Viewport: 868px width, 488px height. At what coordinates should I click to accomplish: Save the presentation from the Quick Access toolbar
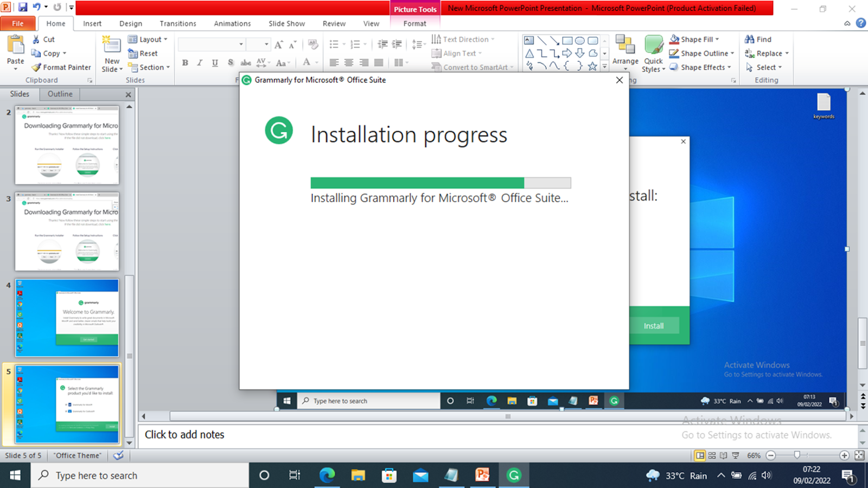pyautogui.click(x=23, y=8)
